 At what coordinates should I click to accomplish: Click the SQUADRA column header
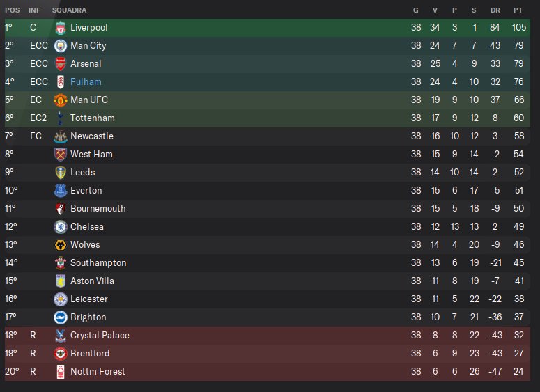coord(69,10)
